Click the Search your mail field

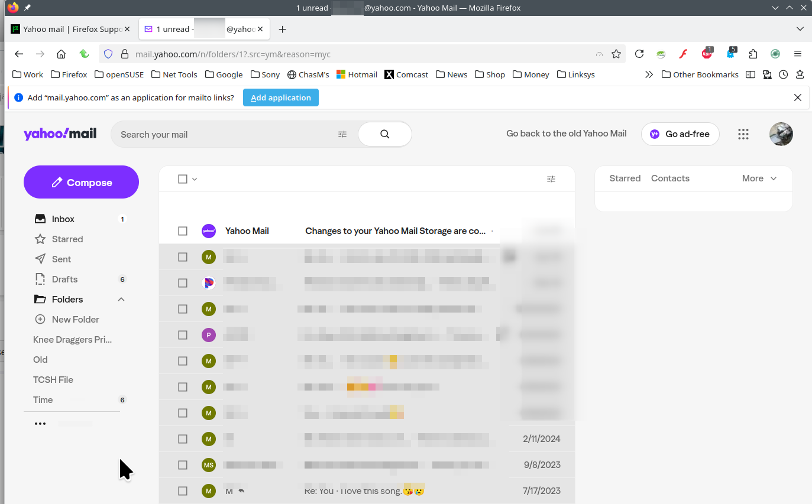coord(225,134)
